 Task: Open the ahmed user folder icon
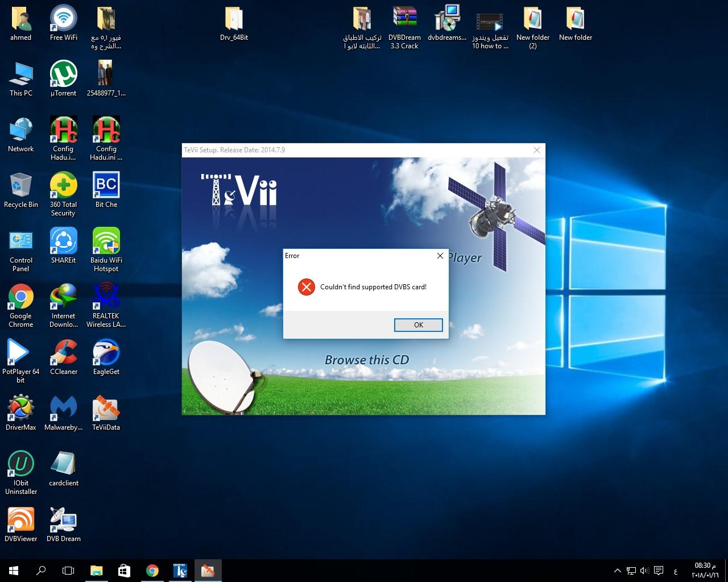coord(21,24)
